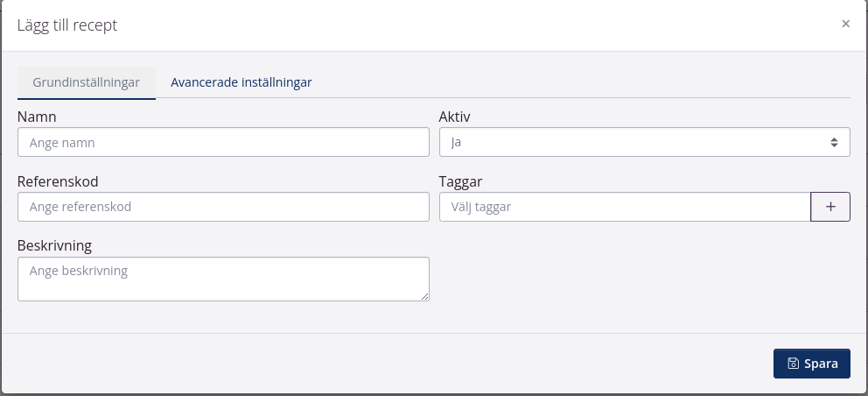The height and width of the screenshot is (396, 868).
Task: Grab the Beskrivning textarea resize handle
Action: click(x=424, y=296)
